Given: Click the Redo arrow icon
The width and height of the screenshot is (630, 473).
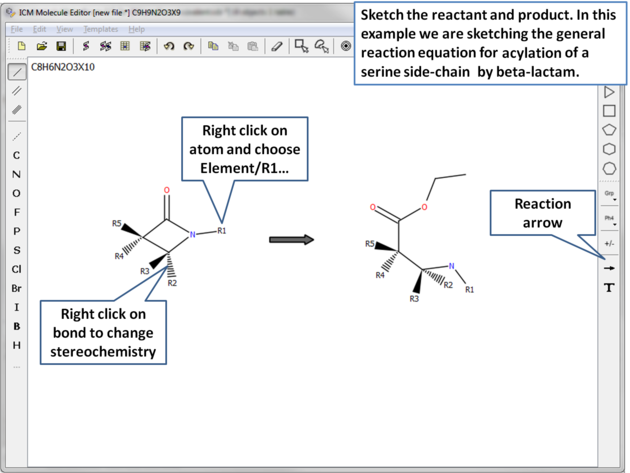Looking at the screenshot, I should [x=187, y=46].
